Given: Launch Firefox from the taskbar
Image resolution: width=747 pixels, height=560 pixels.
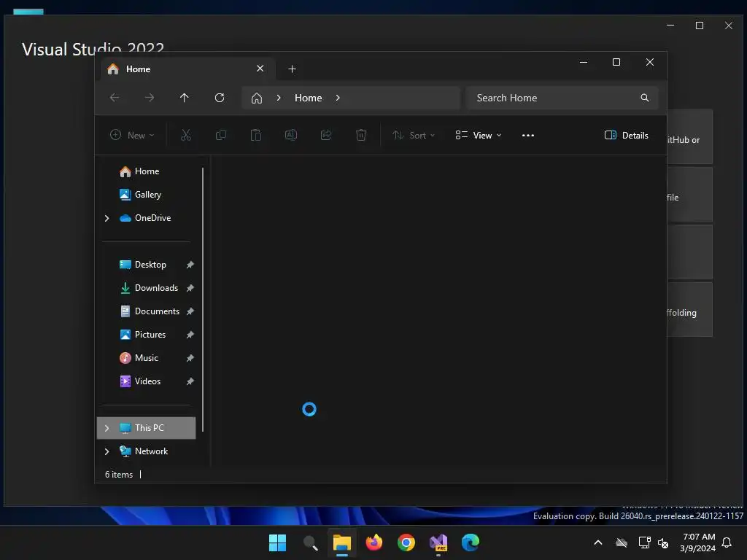Looking at the screenshot, I should tap(374, 542).
